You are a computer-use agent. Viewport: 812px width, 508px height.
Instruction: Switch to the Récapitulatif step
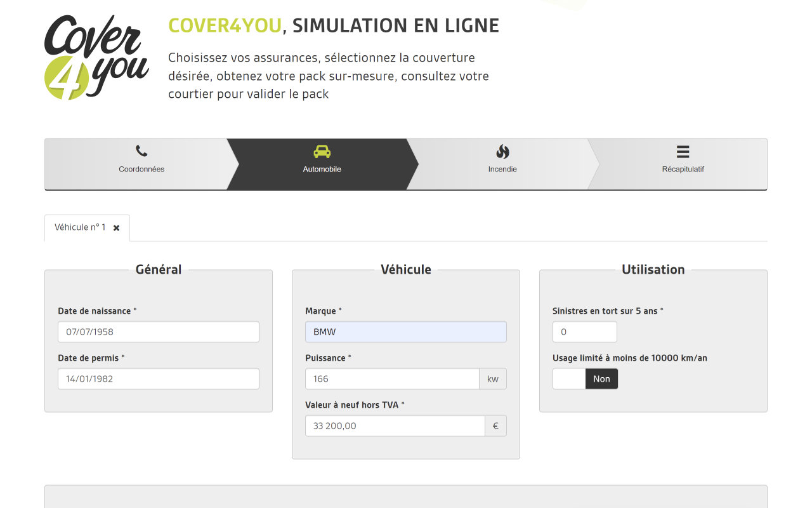pyautogui.click(x=683, y=169)
